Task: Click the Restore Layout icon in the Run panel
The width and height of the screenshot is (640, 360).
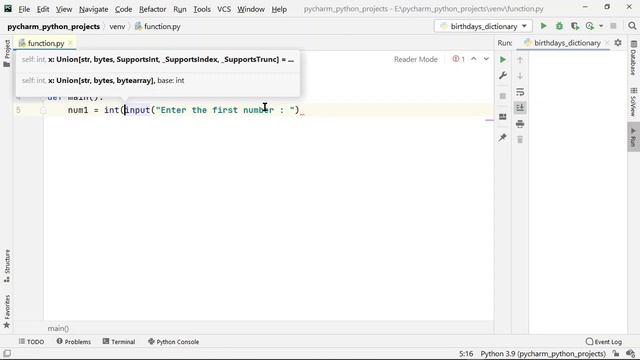Action: [x=503, y=117]
